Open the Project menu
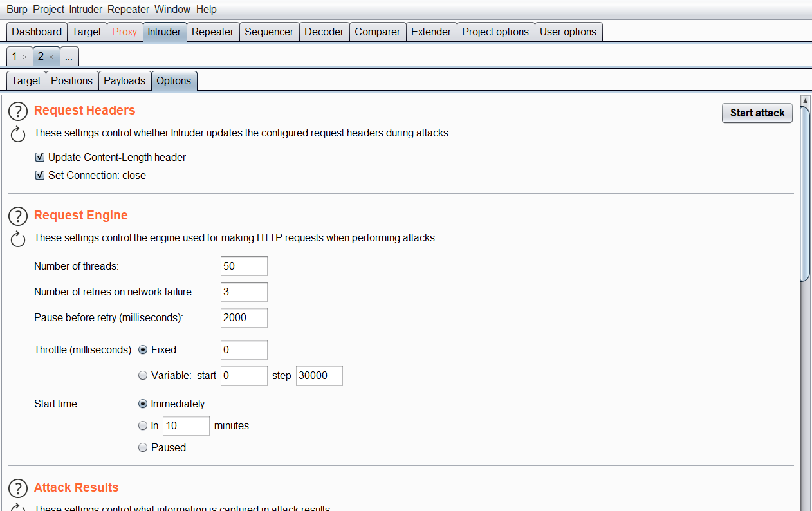This screenshot has width=812, height=511. point(49,9)
